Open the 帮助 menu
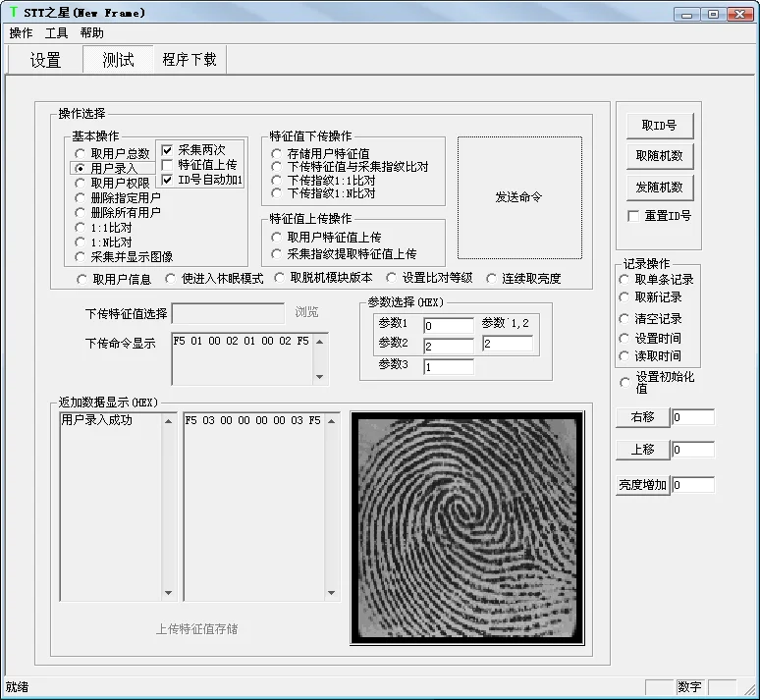 point(91,33)
